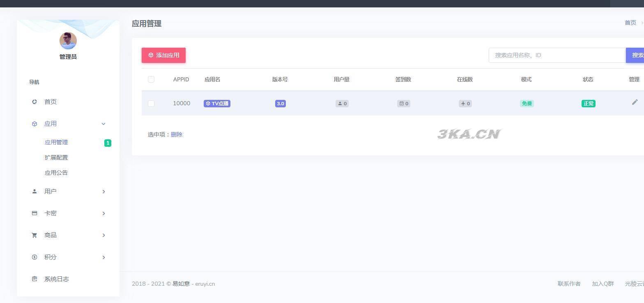Expand the 用户 menu chevron
Viewport: 644px width, 303px height.
click(x=103, y=192)
